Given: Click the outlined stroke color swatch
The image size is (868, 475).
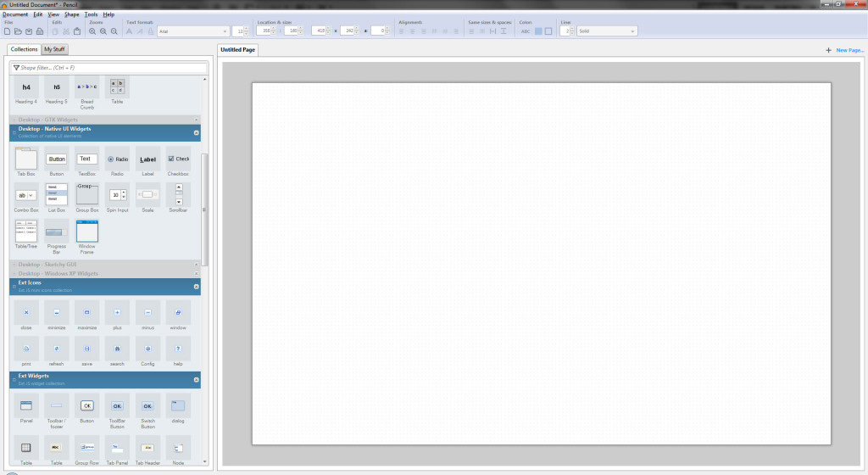Looking at the screenshot, I should [548, 31].
